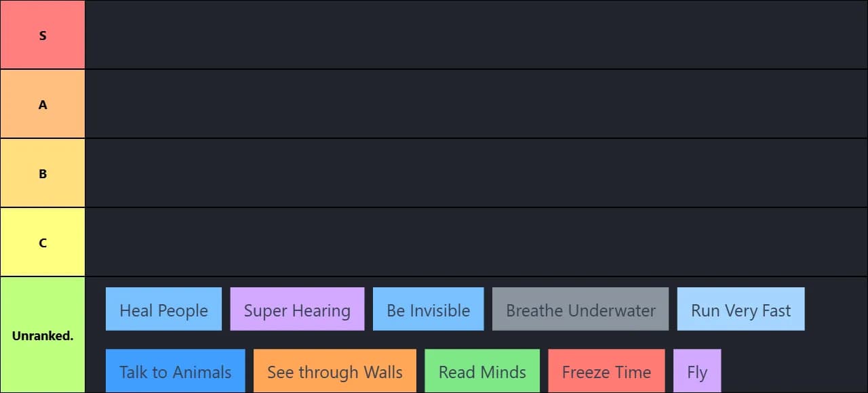Select the B tier label

pyautogui.click(x=43, y=173)
